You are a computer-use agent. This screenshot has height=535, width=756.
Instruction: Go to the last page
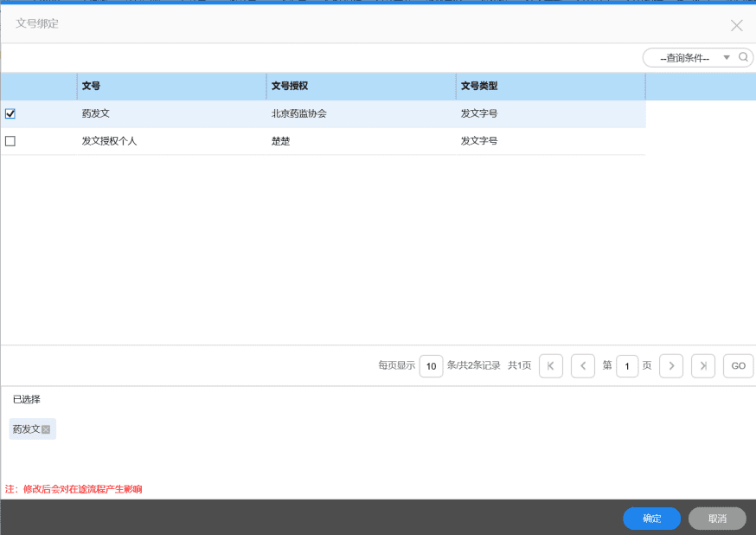703,366
